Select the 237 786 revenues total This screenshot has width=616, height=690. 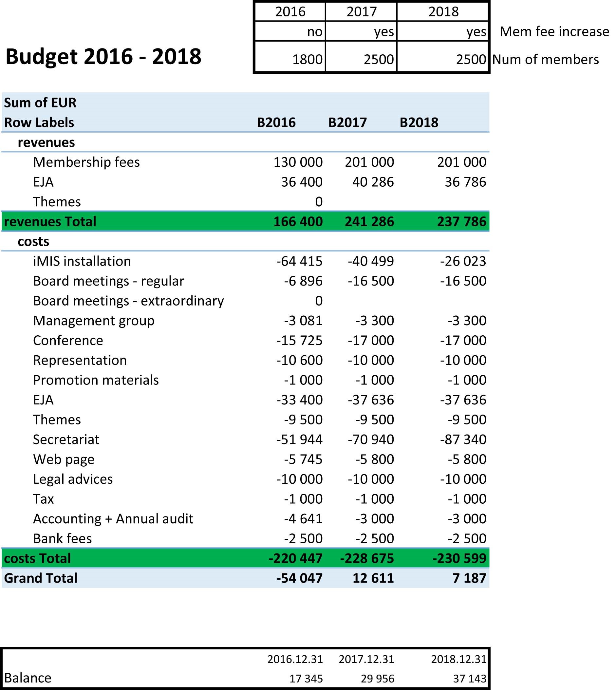[x=462, y=222]
